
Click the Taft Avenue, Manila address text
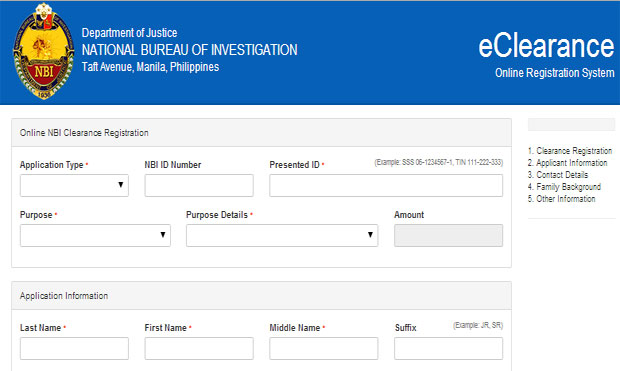click(x=150, y=67)
